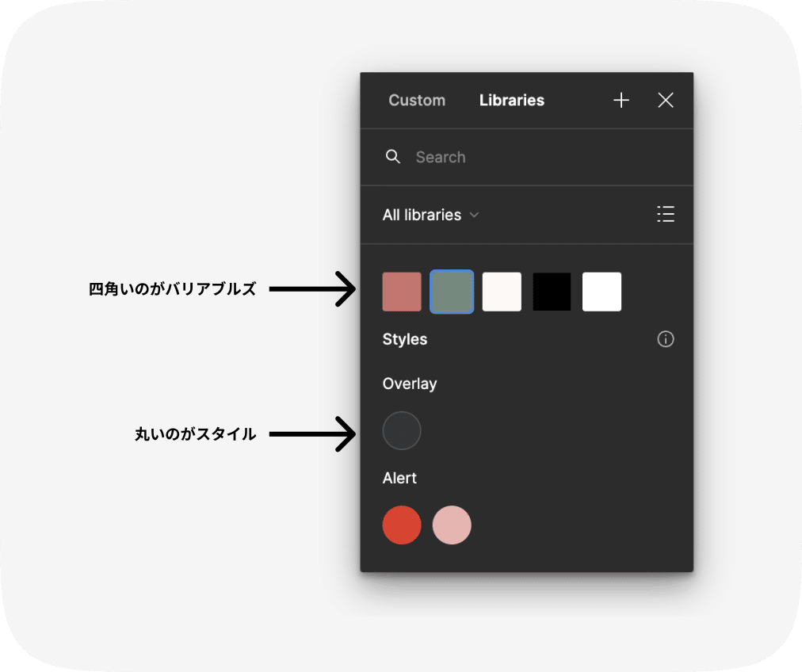Pick the dusty red square variable swatch
Viewport: 802px width, 672px height.
click(x=402, y=292)
